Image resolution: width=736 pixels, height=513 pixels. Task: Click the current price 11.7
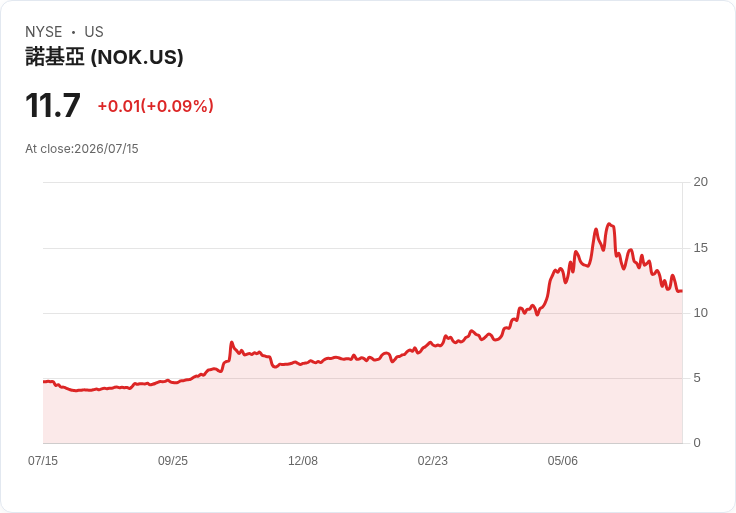tap(53, 106)
